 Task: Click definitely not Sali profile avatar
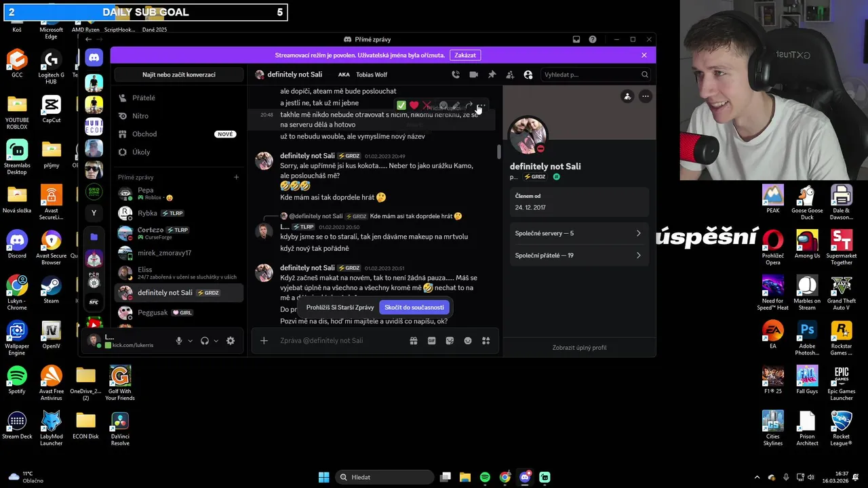tap(528, 135)
